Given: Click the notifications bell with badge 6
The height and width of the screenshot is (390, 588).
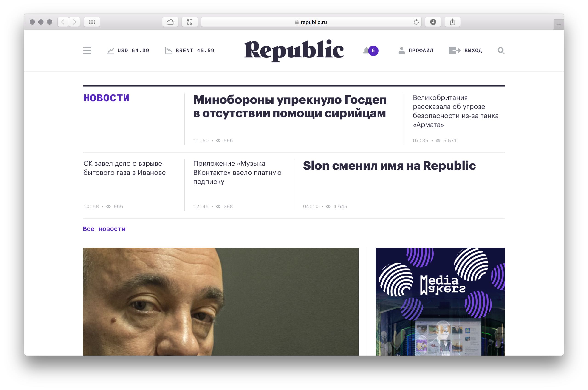Looking at the screenshot, I should click(x=370, y=51).
